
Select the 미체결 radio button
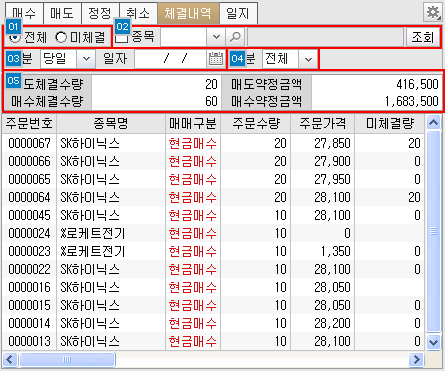[61, 37]
